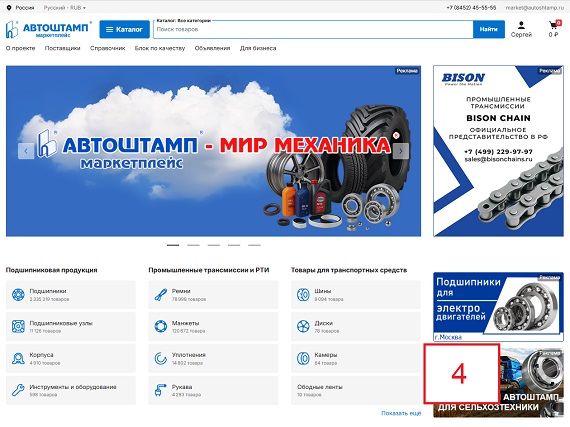Open the Поставщики menu item

pyautogui.click(x=63, y=48)
